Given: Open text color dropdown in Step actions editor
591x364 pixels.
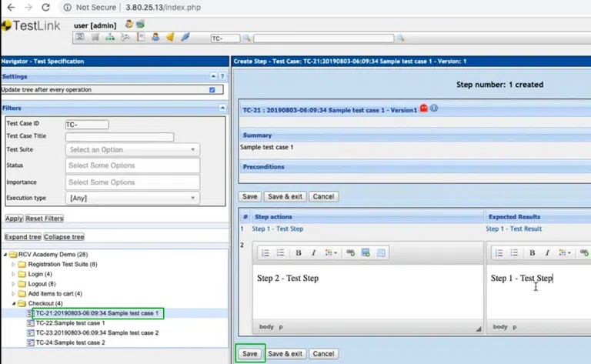Looking at the screenshot, I should [x=331, y=253].
